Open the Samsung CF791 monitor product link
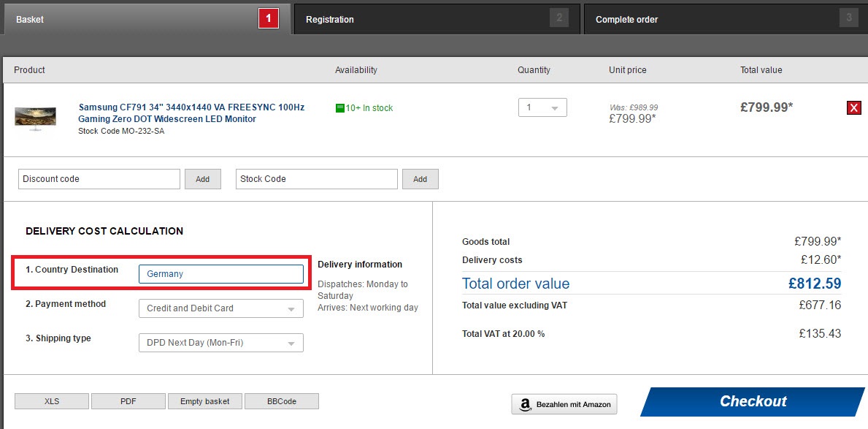This screenshot has height=429, width=868. click(x=191, y=113)
